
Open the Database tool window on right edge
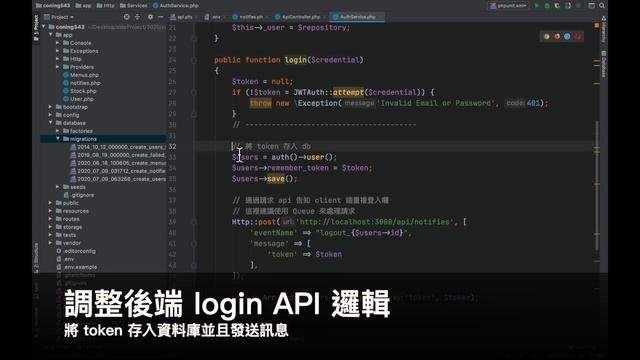pos(604,64)
